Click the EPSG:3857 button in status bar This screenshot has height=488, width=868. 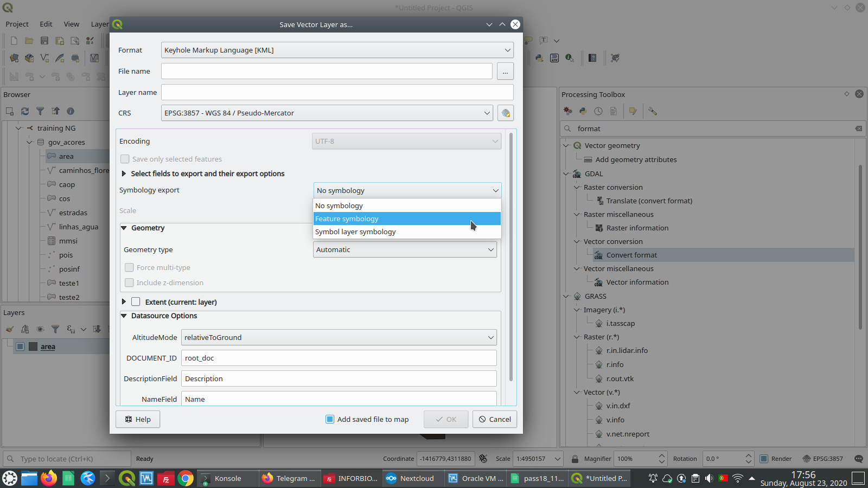823,459
